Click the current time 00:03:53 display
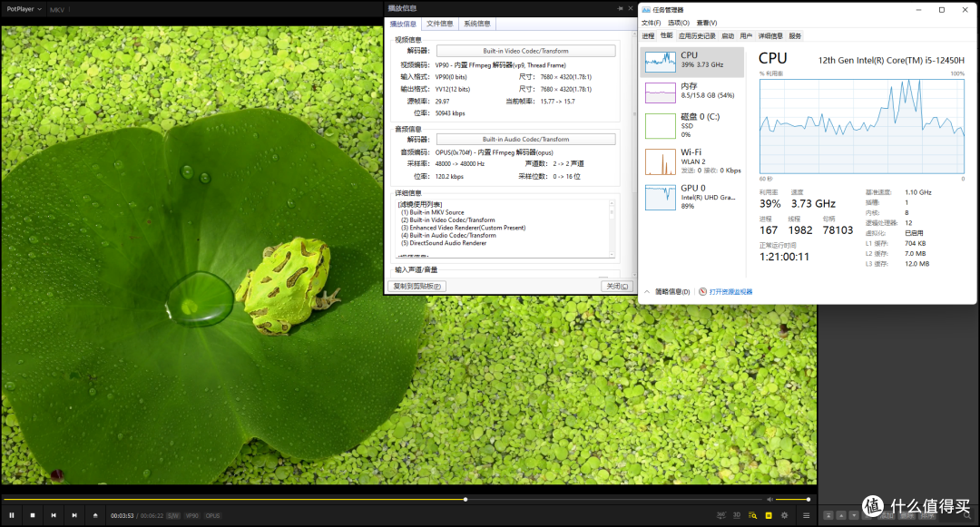Viewport: 980px width, 527px height. pyautogui.click(x=122, y=516)
